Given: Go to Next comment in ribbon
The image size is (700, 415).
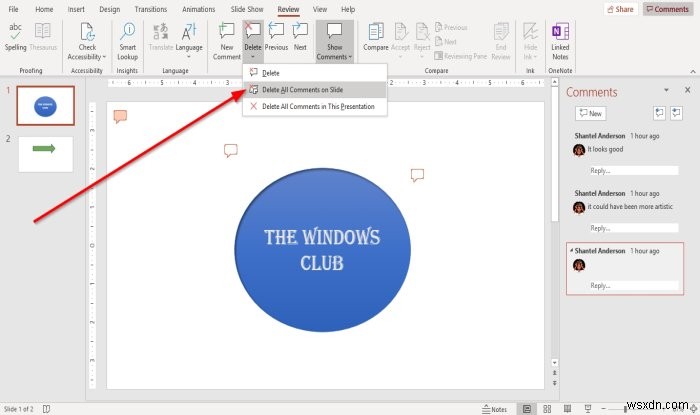Looking at the screenshot, I should click(x=300, y=37).
